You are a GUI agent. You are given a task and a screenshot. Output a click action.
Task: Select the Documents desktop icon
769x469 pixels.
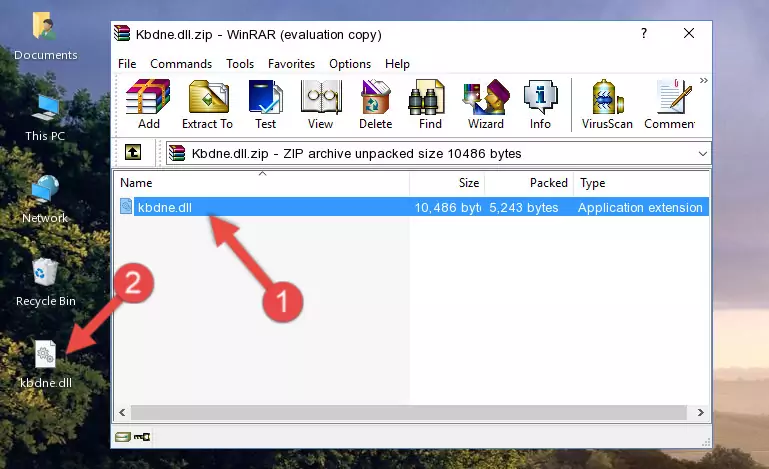pos(45,36)
